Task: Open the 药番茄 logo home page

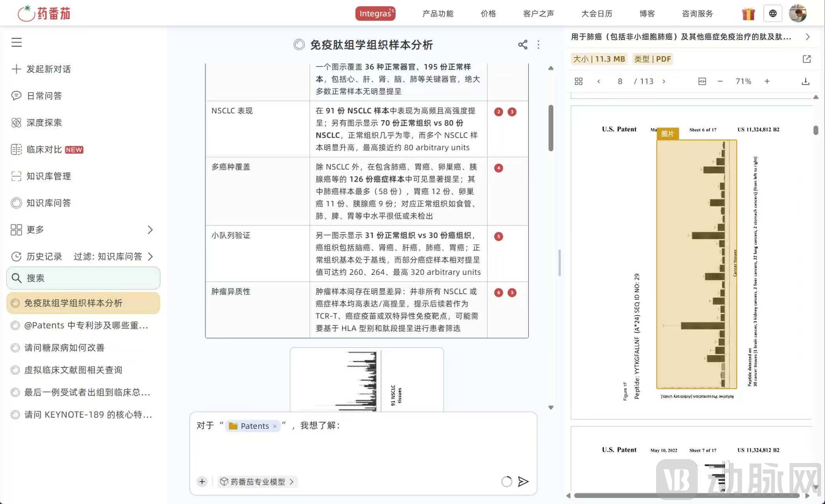Action: pos(44,13)
